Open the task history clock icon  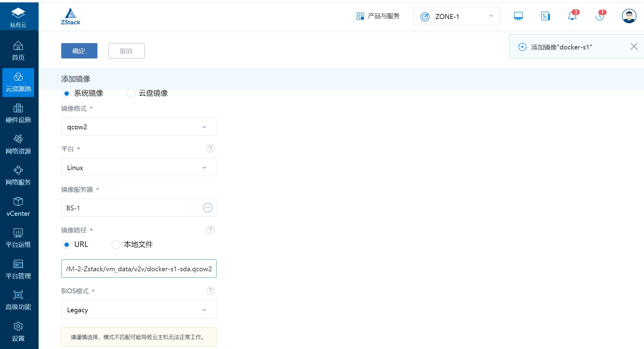point(600,16)
